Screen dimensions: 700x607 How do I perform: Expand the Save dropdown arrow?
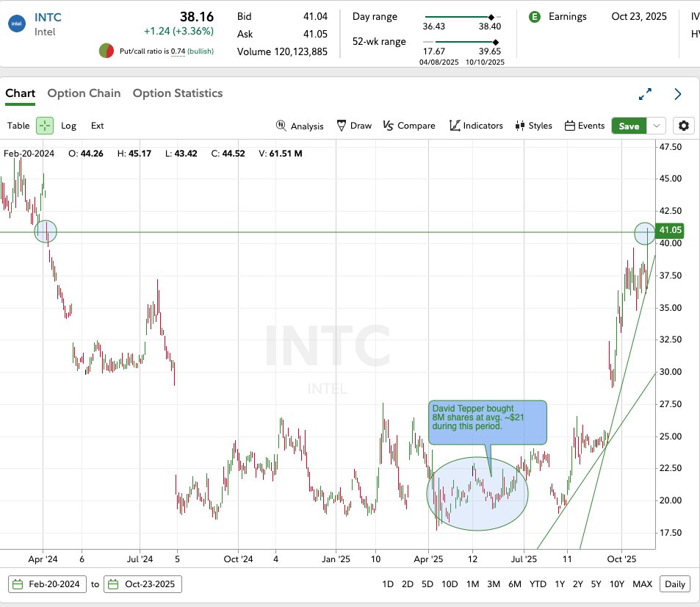pyautogui.click(x=656, y=126)
